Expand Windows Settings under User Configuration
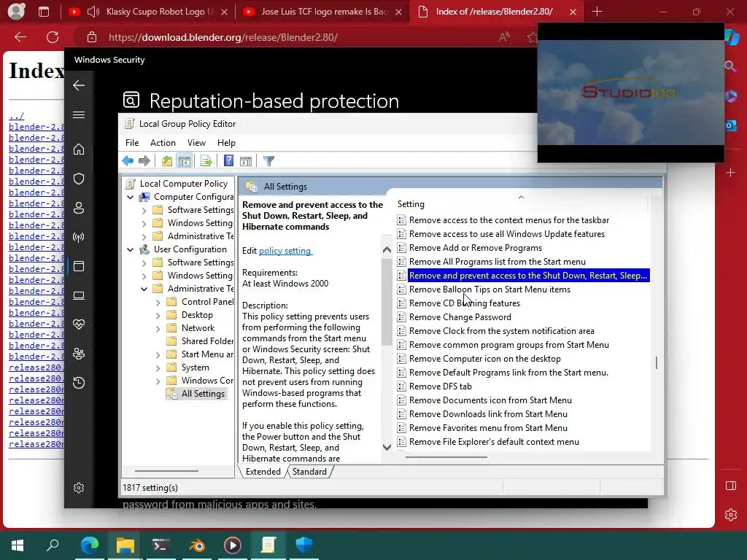The height and width of the screenshot is (560, 747). (x=144, y=276)
